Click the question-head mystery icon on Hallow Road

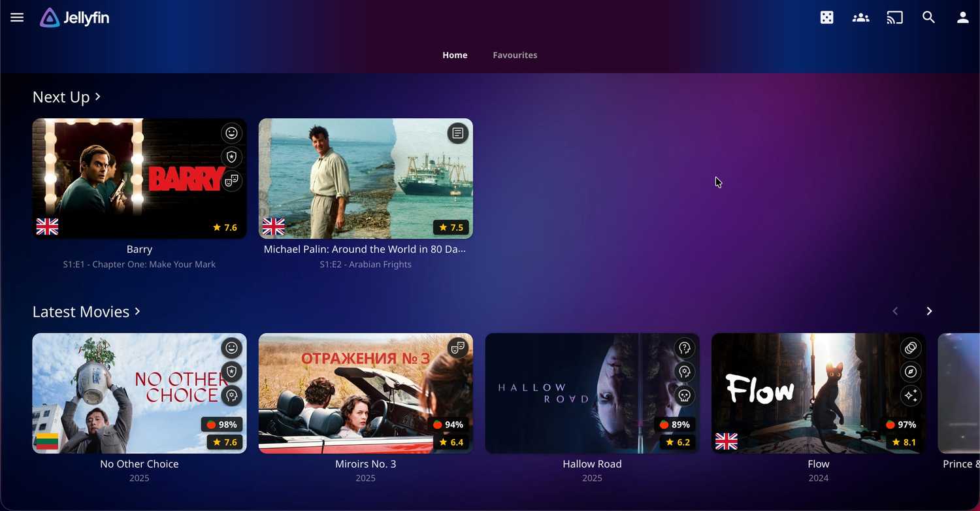(684, 348)
